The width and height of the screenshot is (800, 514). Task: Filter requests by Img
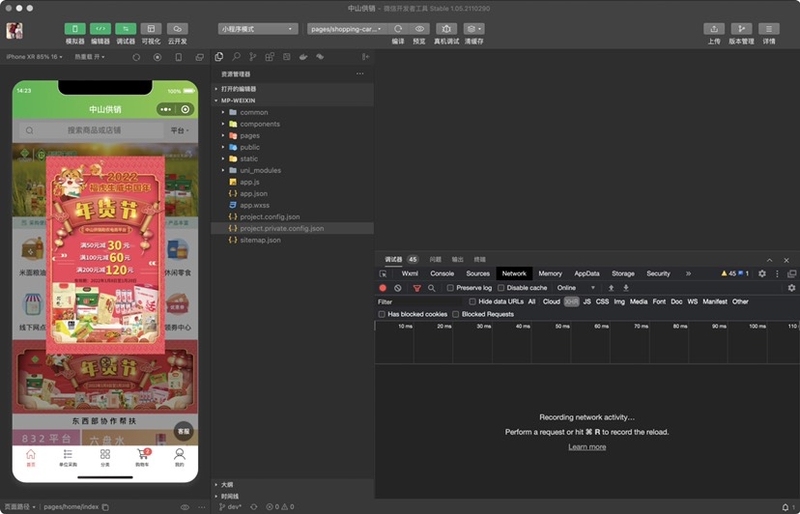click(x=619, y=302)
